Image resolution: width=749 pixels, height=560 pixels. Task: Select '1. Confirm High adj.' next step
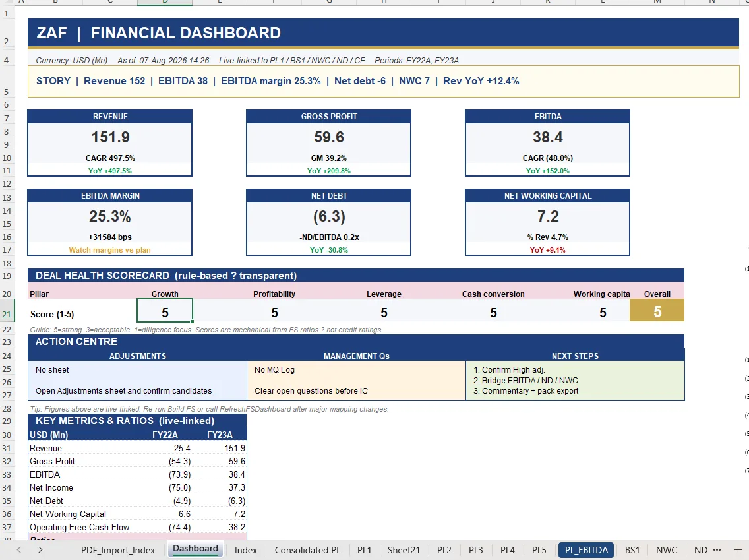point(509,370)
